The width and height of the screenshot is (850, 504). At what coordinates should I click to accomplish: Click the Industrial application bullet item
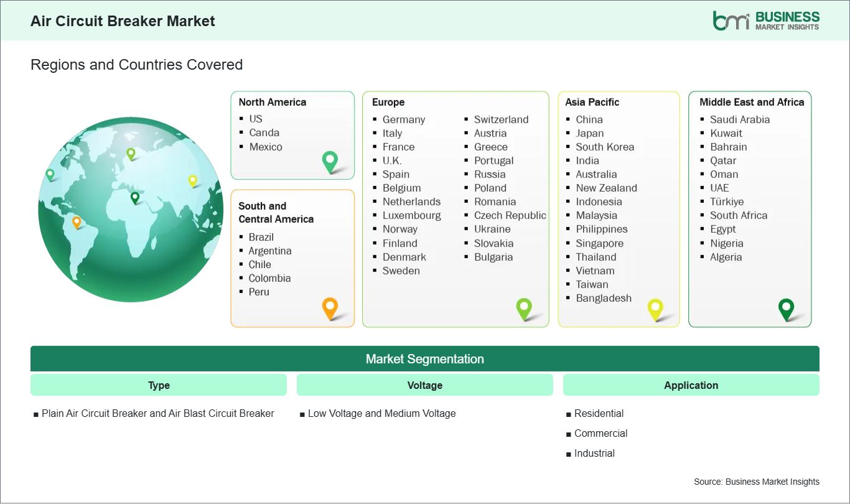point(594,453)
